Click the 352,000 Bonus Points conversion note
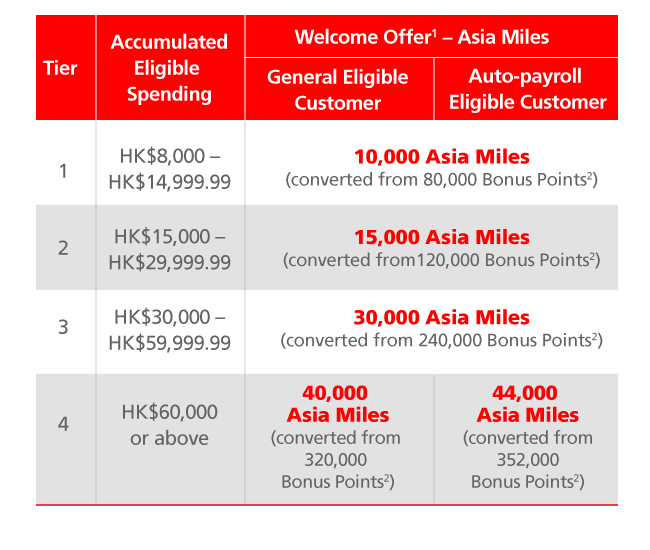Image resolution: width=650 pixels, height=550 pixels. [527, 459]
